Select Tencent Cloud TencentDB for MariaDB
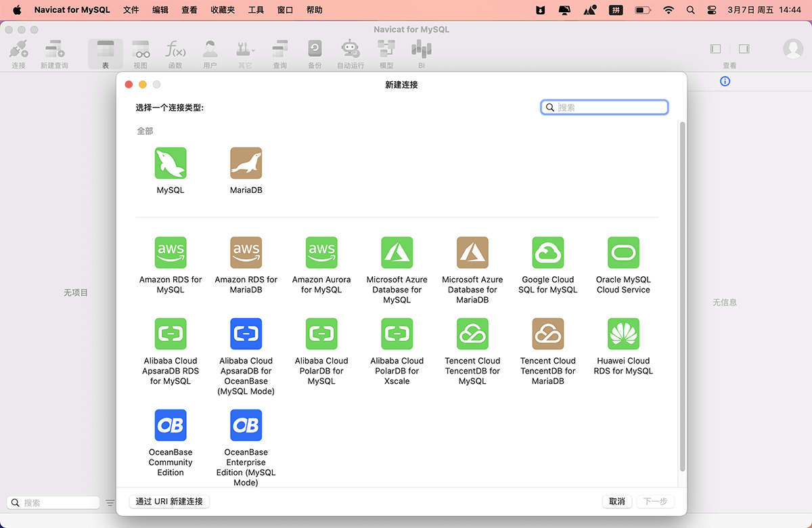 tap(548, 334)
